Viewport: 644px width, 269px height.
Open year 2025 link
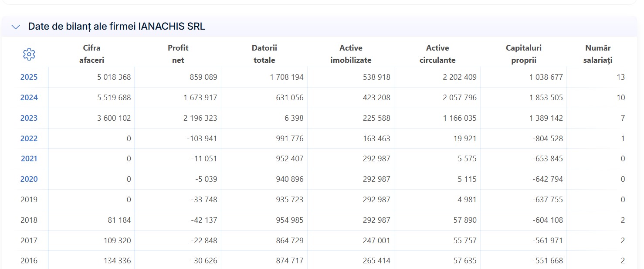[29, 77]
